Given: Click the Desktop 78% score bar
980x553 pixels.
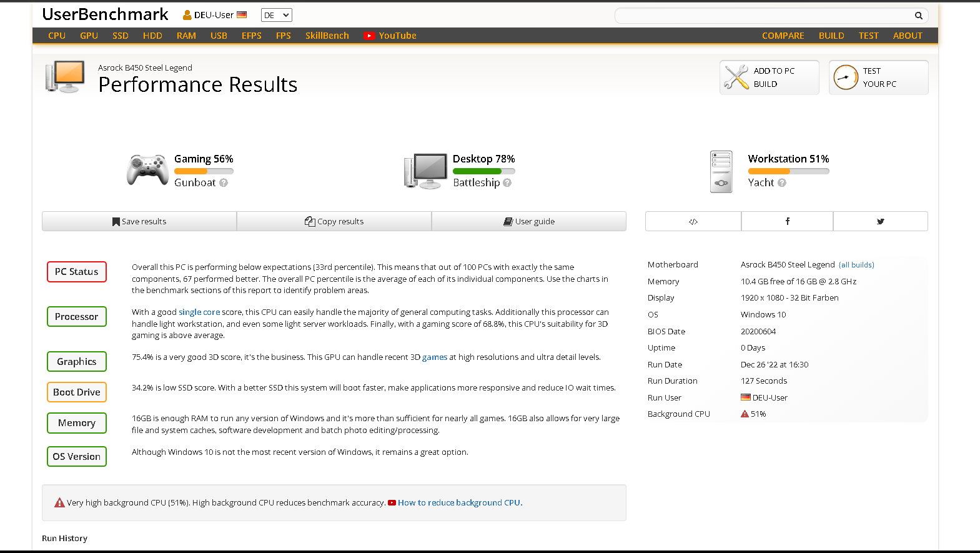Looking at the screenshot, I should [x=484, y=171].
